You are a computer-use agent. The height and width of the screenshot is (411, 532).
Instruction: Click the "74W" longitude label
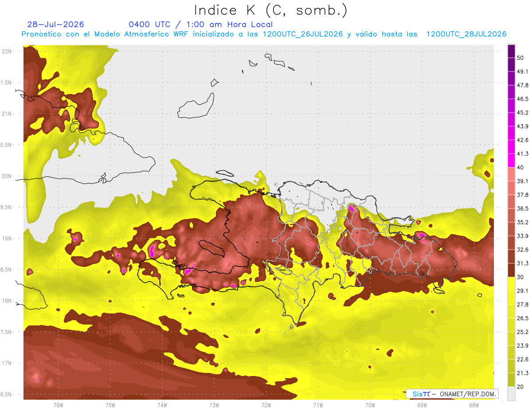click(162, 405)
